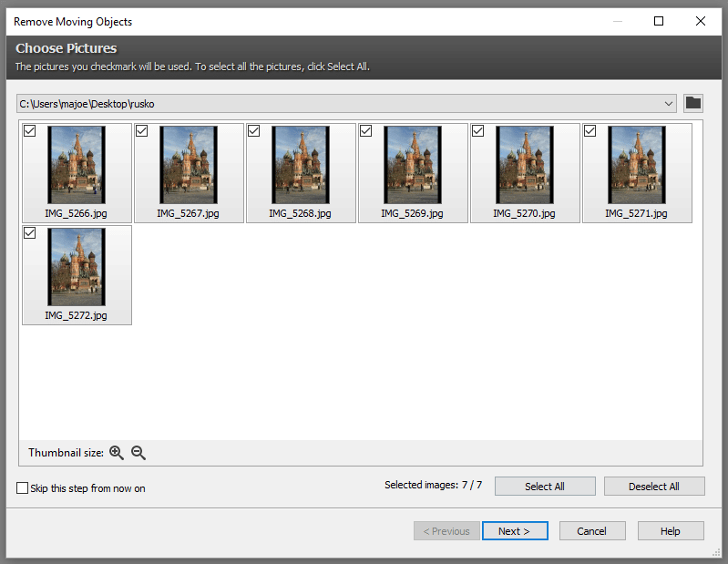Click the IMG_5269.jpg file name label
The width and height of the screenshot is (728, 564).
click(x=412, y=213)
